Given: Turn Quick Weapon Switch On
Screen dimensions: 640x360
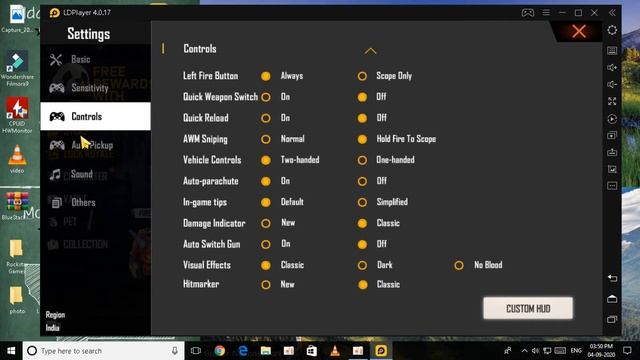Looking at the screenshot, I should (266, 97).
